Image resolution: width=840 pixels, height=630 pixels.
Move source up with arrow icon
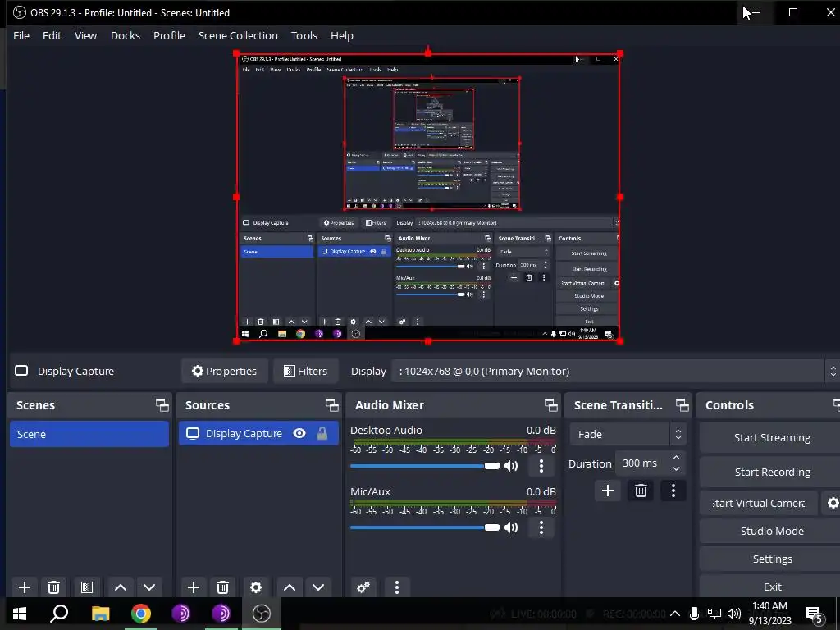(290, 587)
